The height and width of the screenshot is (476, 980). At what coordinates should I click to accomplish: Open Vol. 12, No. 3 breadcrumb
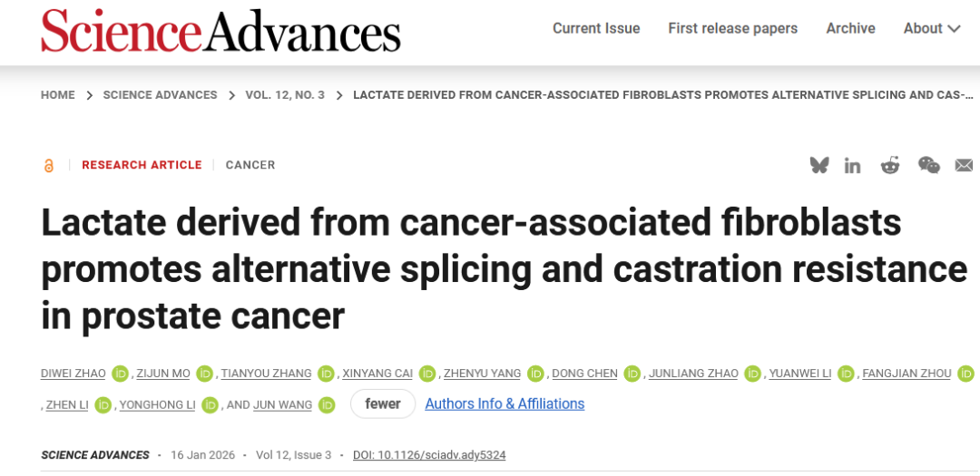point(285,95)
